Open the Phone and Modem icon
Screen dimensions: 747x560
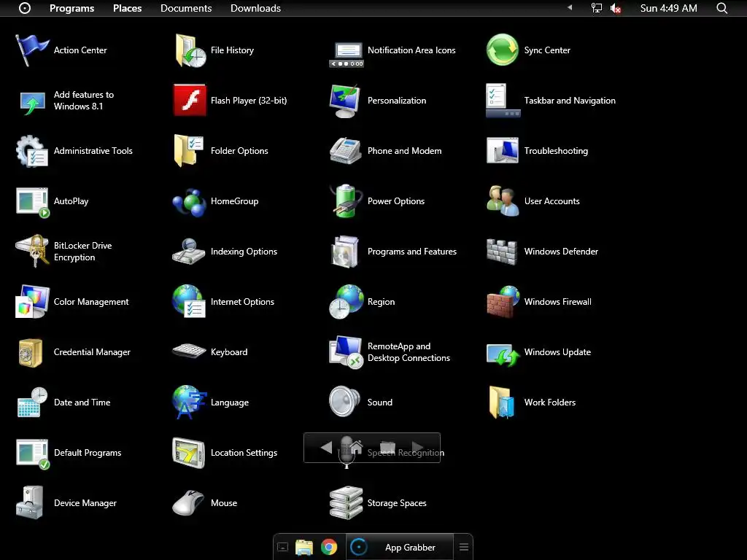pyautogui.click(x=345, y=150)
